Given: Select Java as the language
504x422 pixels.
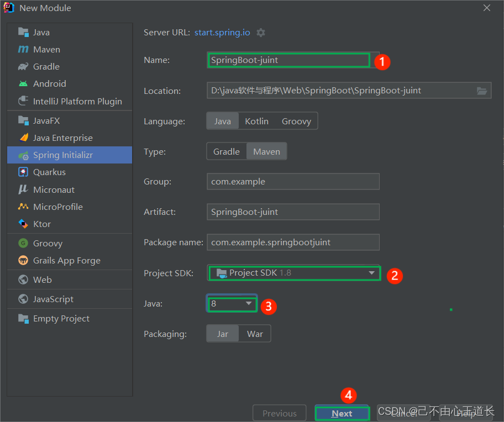Looking at the screenshot, I should [222, 121].
